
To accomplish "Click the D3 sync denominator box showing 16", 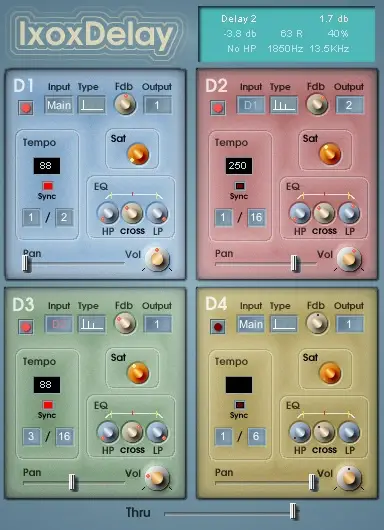I will pyautogui.click(x=64, y=436).
